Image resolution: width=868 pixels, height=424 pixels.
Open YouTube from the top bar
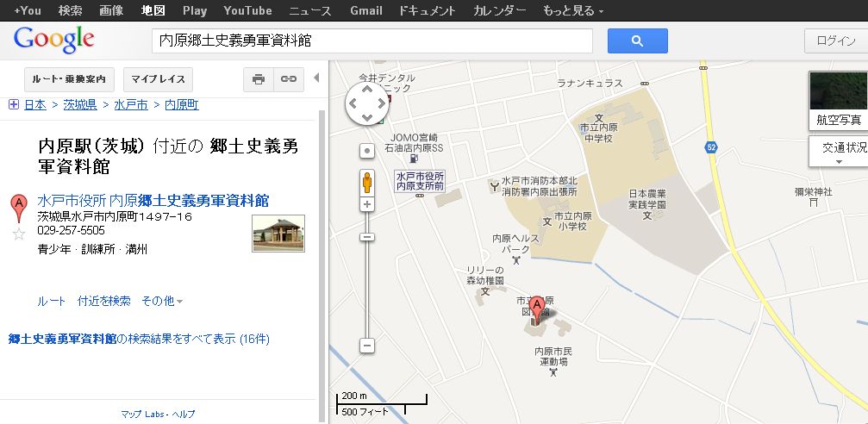pyautogui.click(x=247, y=10)
